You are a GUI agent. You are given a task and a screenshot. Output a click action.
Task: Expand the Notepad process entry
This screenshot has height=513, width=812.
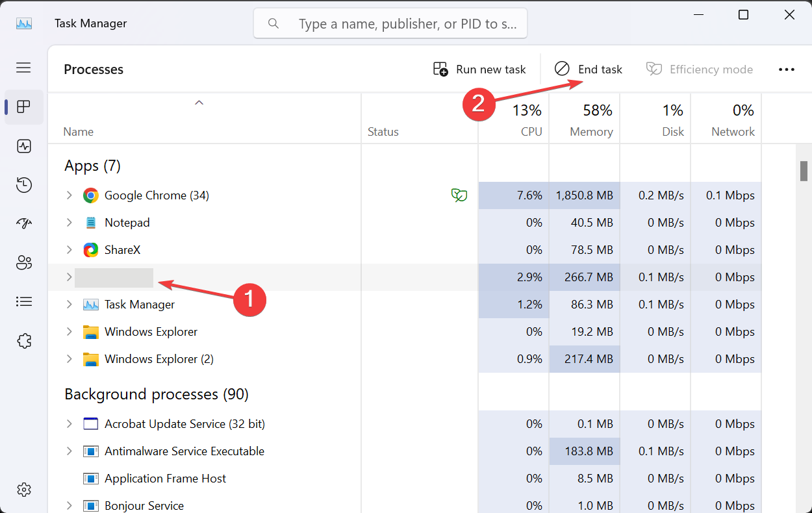tap(70, 222)
